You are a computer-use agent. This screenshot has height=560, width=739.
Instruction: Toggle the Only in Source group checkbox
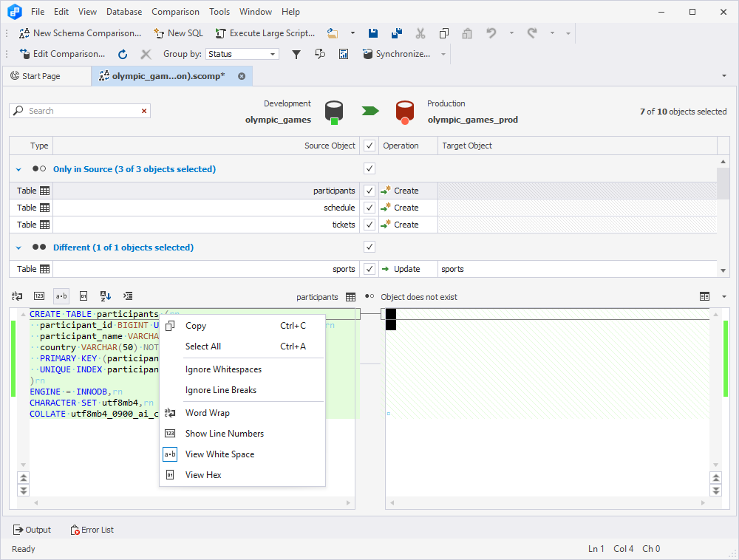pos(369,168)
